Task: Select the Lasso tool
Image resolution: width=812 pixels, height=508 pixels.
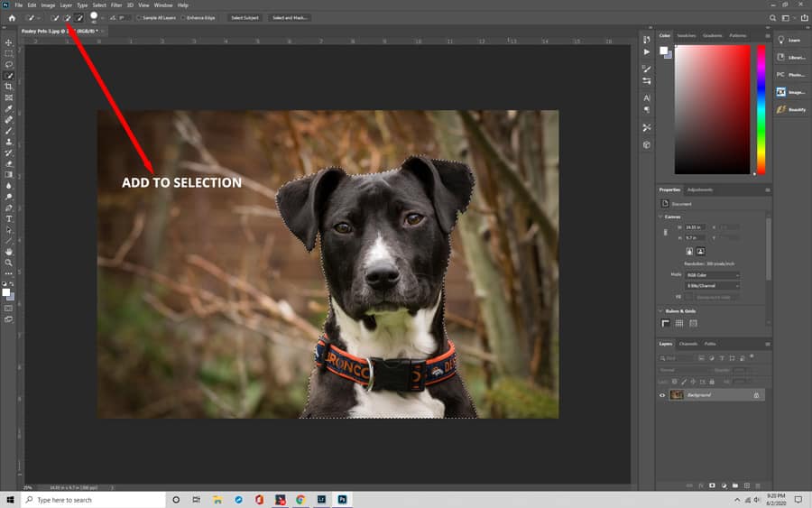Action: (x=9, y=65)
